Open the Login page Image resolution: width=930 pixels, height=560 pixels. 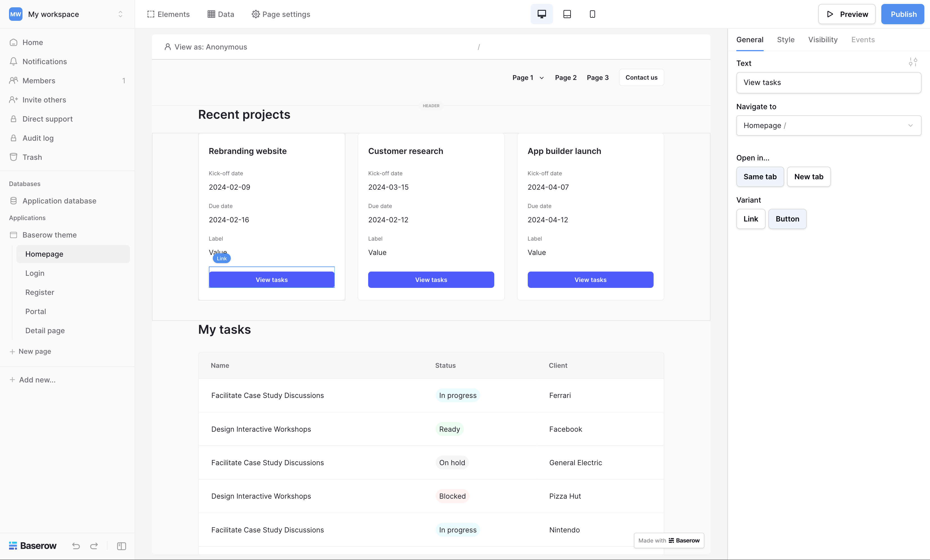click(34, 273)
